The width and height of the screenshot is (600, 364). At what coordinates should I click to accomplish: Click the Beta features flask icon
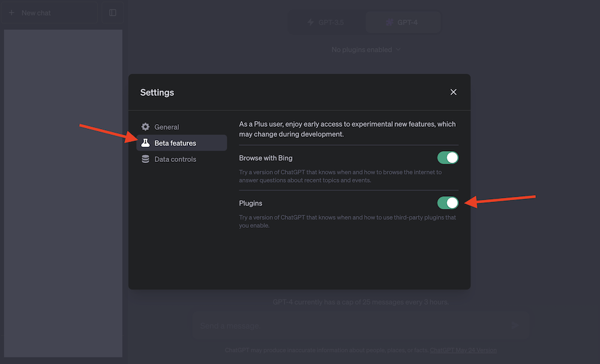145,143
